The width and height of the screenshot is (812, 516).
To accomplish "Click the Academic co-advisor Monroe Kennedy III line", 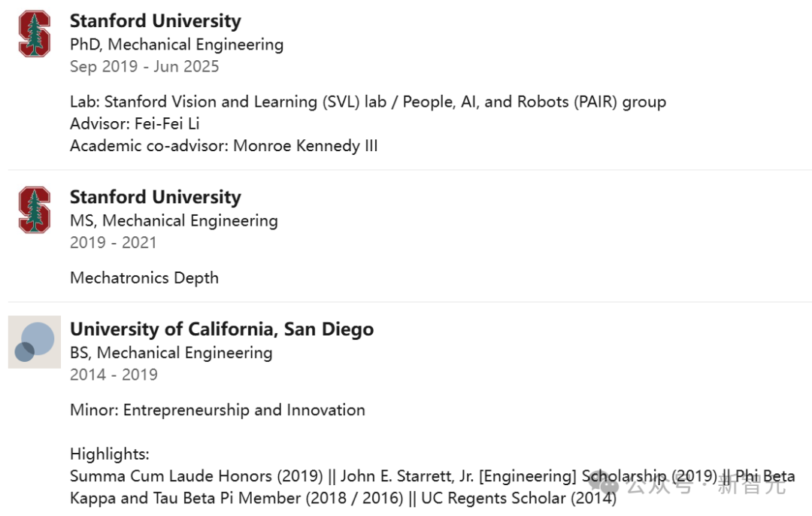I will [224, 146].
